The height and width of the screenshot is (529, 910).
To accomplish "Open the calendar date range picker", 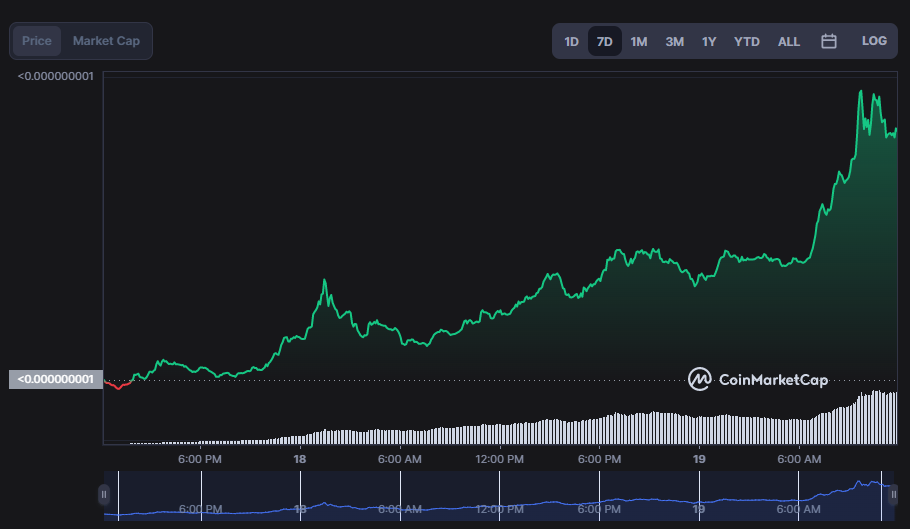I will (x=828, y=41).
